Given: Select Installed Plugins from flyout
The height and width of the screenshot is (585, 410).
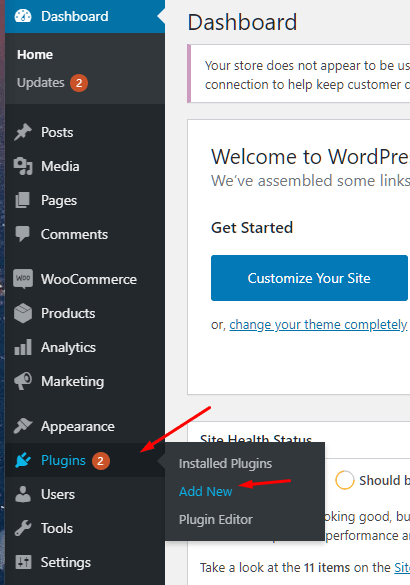Looking at the screenshot, I should (225, 464).
